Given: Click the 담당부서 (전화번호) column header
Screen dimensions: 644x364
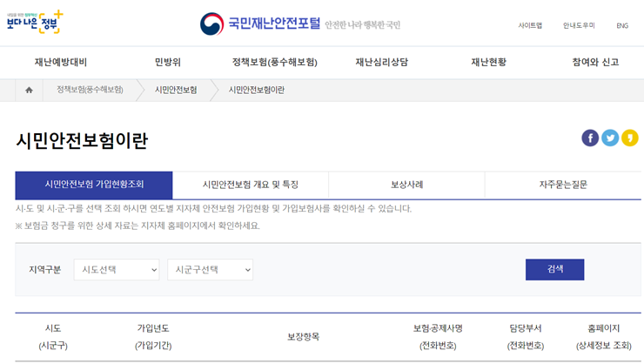Looking at the screenshot, I should (526, 337).
